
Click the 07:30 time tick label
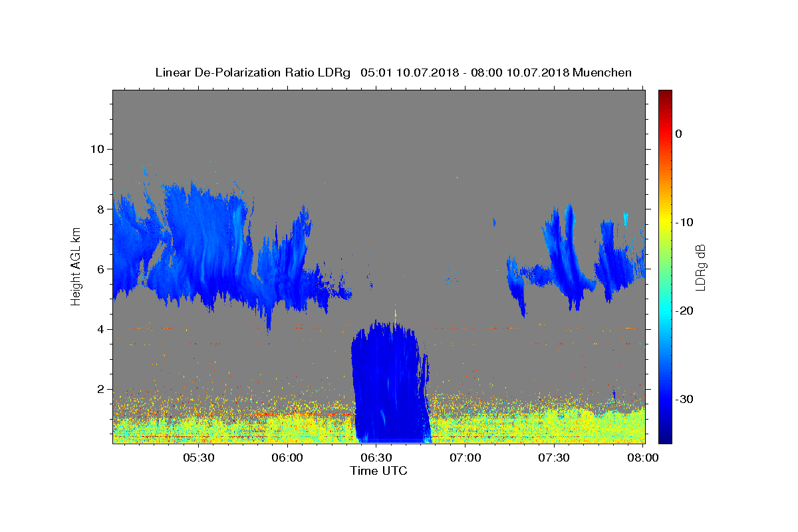pos(554,458)
